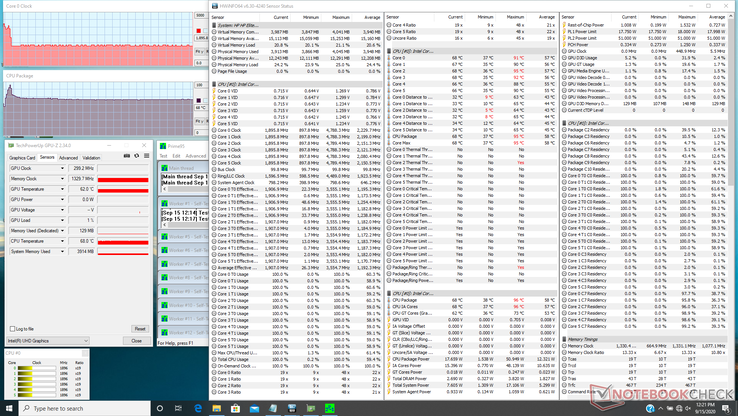Click Prime95 Main thread window icon
Viewport: 738px width, 416px height.
pos(164,168)
